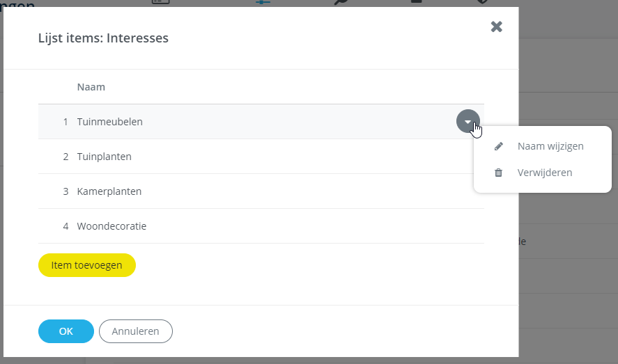Click row number 3 in the list

(65, 191)
